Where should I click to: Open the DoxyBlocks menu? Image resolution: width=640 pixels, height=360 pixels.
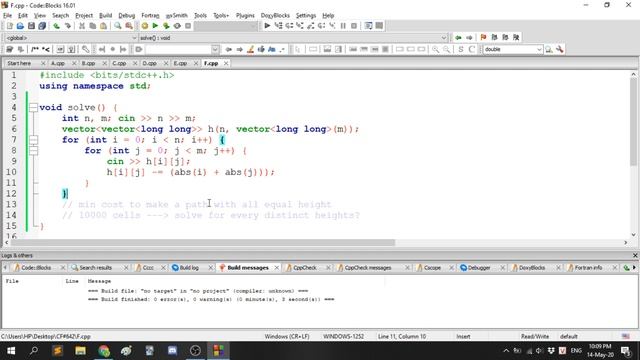(x=275, y=16)
